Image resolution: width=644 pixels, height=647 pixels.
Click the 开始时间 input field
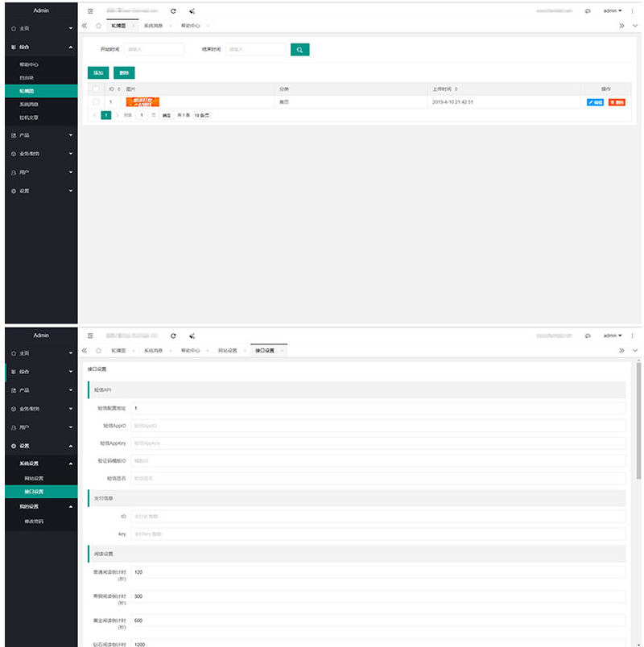153,49
